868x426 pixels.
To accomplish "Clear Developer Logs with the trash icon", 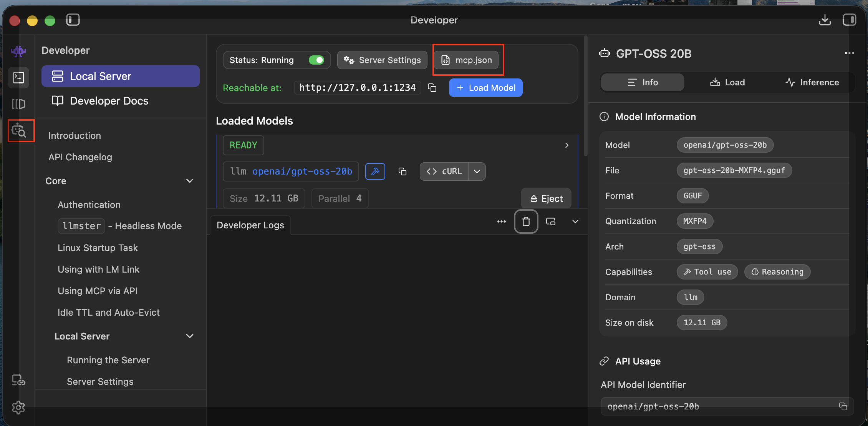I will pos(526,221).
